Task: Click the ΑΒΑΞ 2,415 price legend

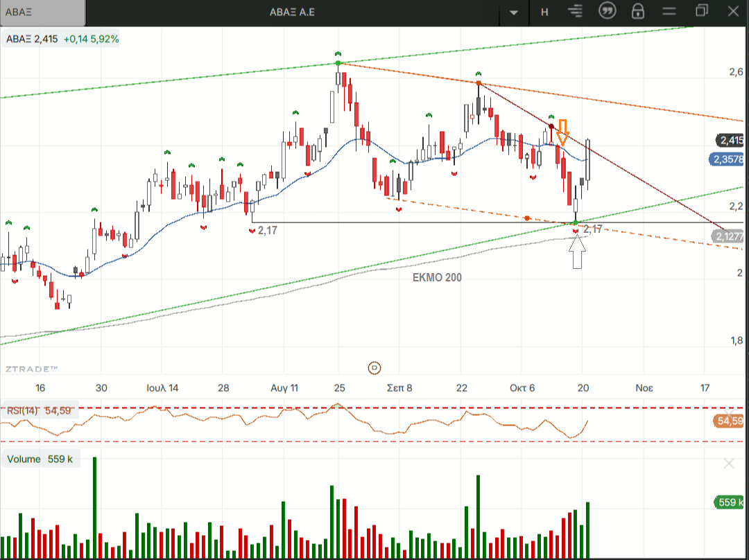Action: coord(62,40)
